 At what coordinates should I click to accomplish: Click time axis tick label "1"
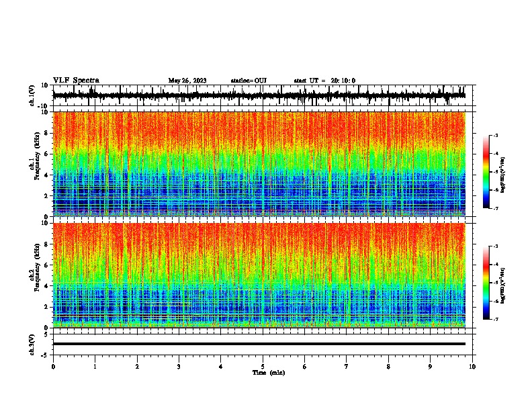pyautogui.click(x=95, y=366)
